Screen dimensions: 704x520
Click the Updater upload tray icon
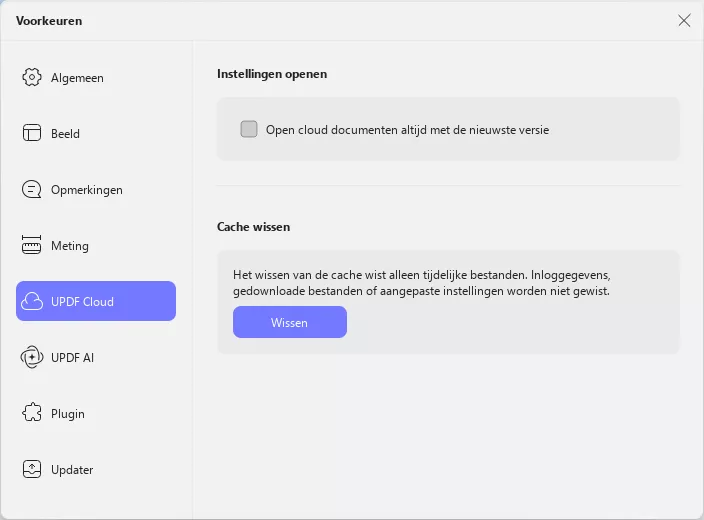coord(31,469)
